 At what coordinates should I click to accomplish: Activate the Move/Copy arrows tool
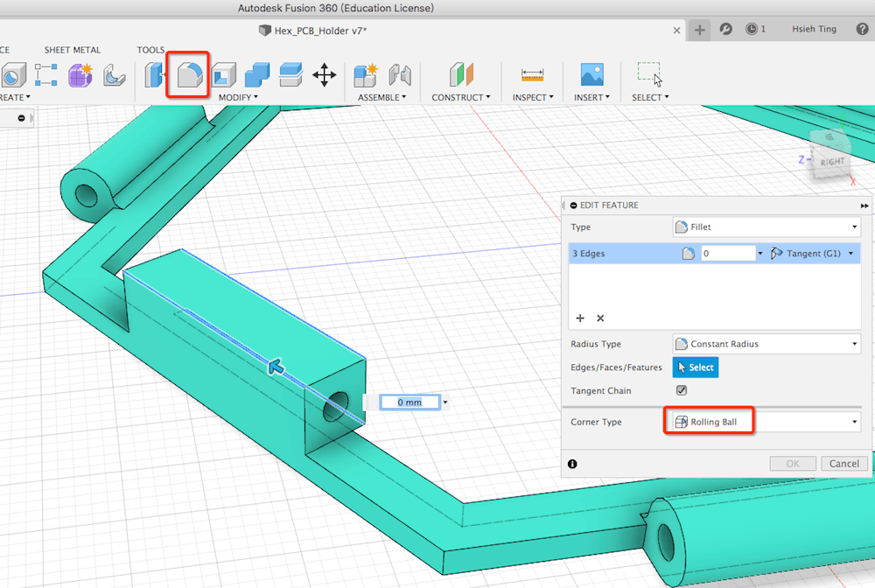tap(325, 75)
